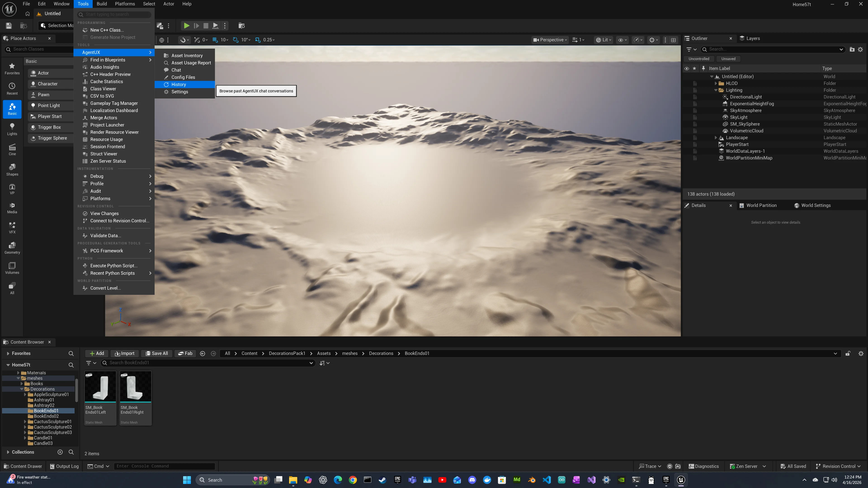Select the Recent clock category in Place Actors
The image size is (868, 488).
click(12, 89)
